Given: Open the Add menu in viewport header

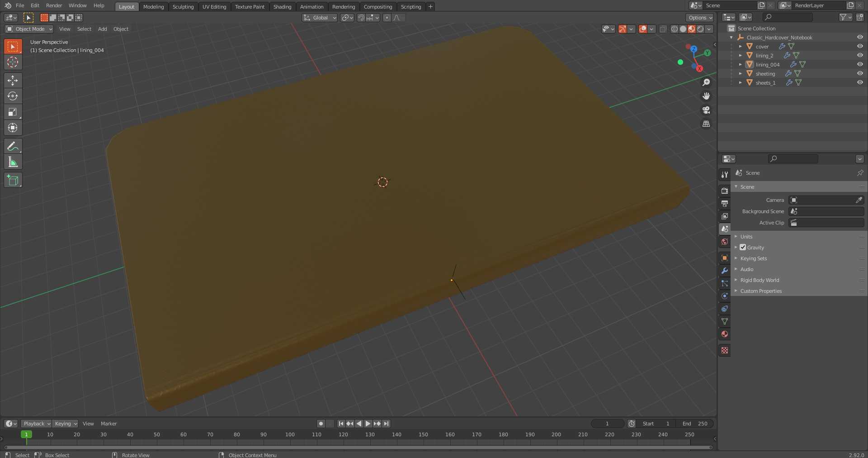Looking at the screenshot, I should [x=103, y=29].
